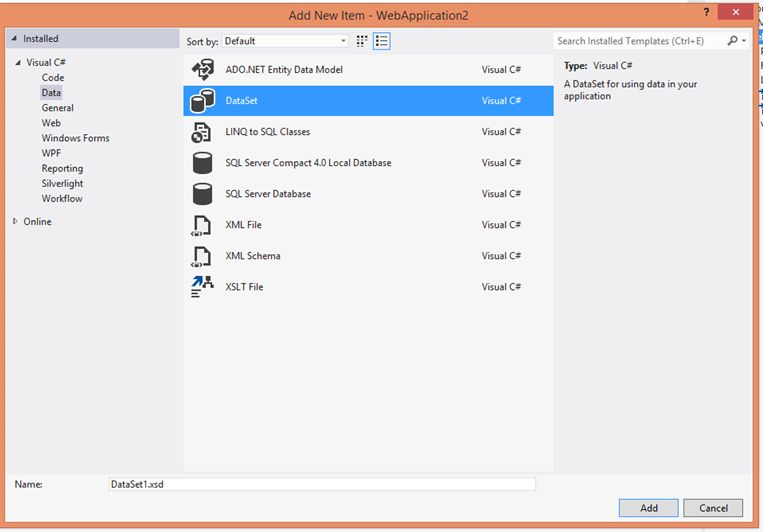The height and width of the screenshot is (532, 763).
Task: Collapse the Visual C# tree node
Action: (18, 62)
